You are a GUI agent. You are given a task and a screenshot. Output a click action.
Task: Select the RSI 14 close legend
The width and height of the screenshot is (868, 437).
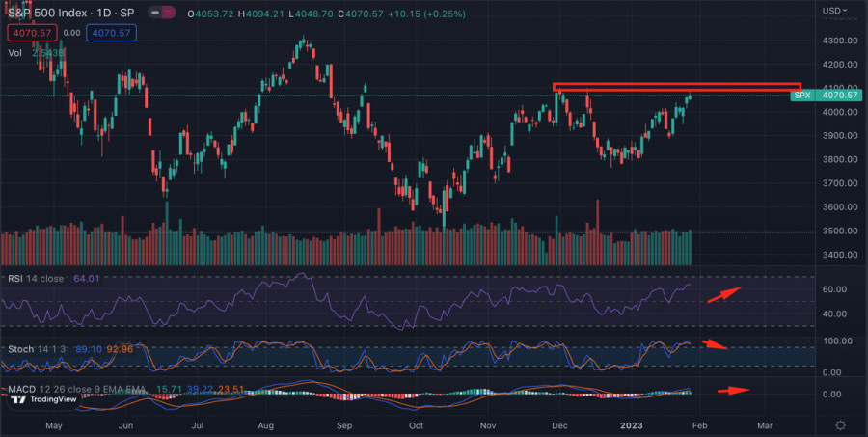36,279
